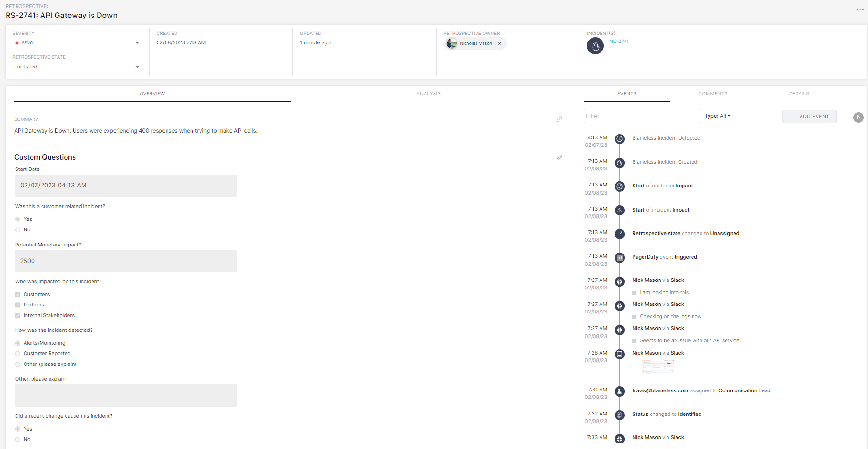The image size is (868, 449).
Task: Select Customer Reported detection method
Action: [x=17, y=353]
